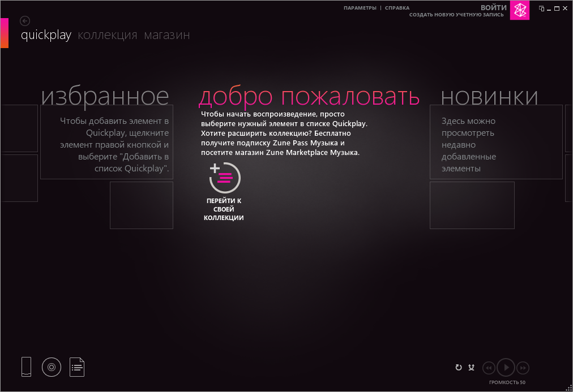Select the избранное section heading

(105, 97)
